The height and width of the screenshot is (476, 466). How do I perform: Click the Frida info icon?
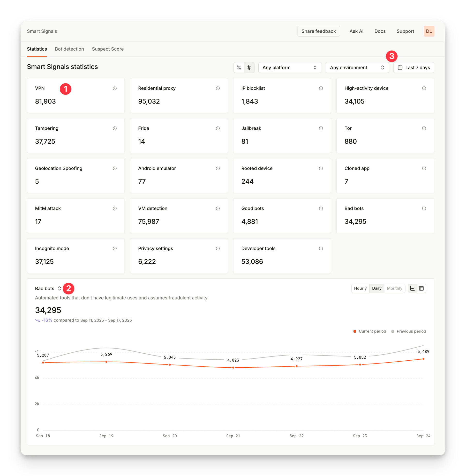point(218,128)
